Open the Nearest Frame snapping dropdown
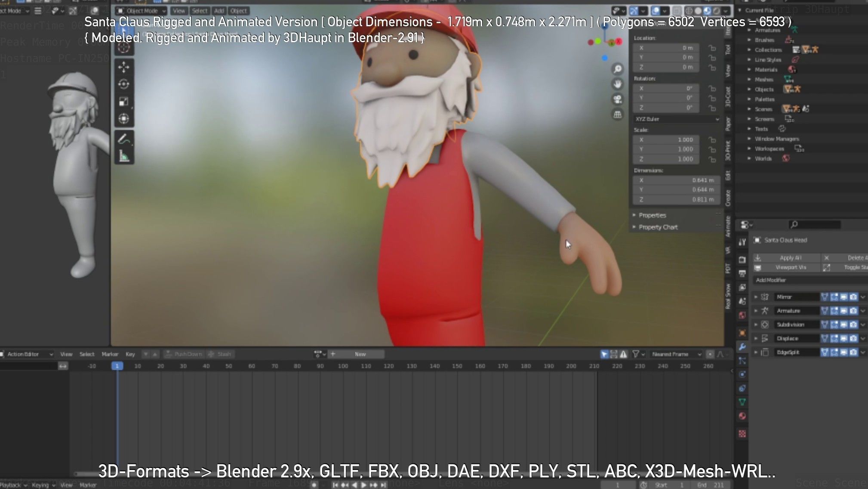The image size is (868, 489). click(675, 354)
